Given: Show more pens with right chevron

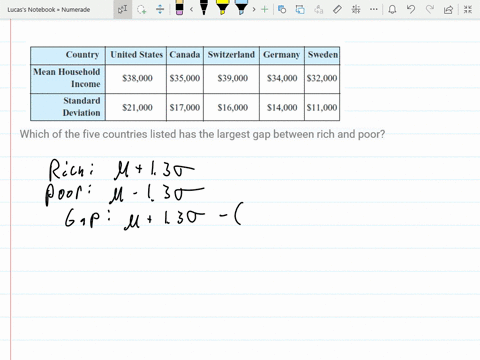Looking at the screenshot, I should point(254,9).
